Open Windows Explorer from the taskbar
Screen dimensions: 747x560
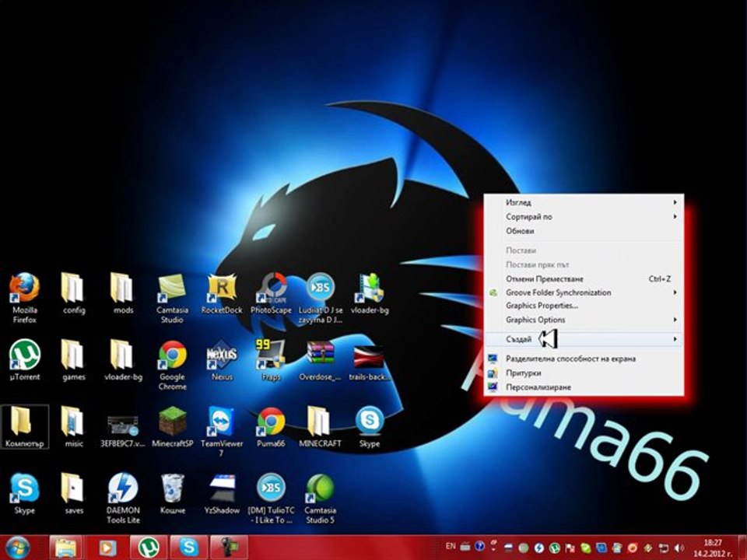point(66,548)
